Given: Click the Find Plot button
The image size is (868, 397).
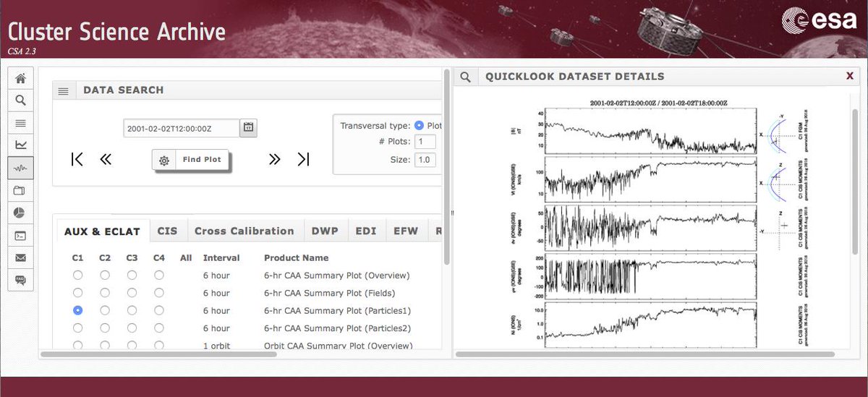Looking at the screenshot, I should (191, 160).
